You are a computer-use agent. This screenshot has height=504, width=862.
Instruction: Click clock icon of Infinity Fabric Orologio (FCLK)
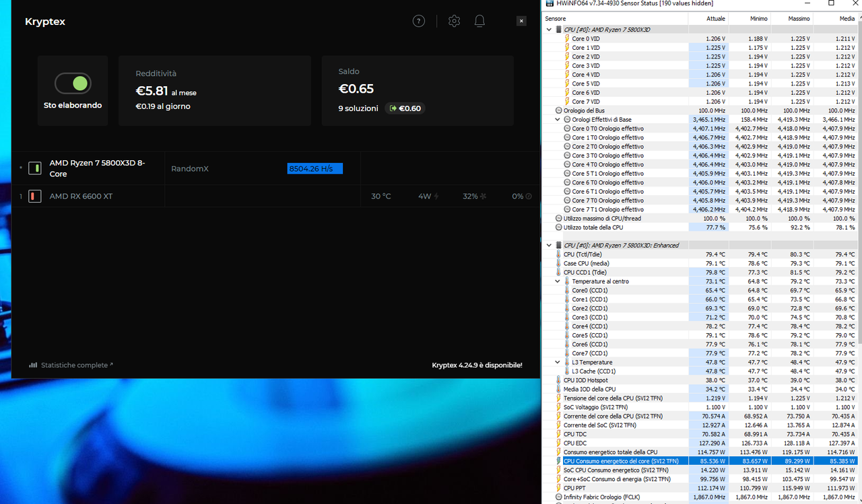pyautogui.click(x=558, y=497)
